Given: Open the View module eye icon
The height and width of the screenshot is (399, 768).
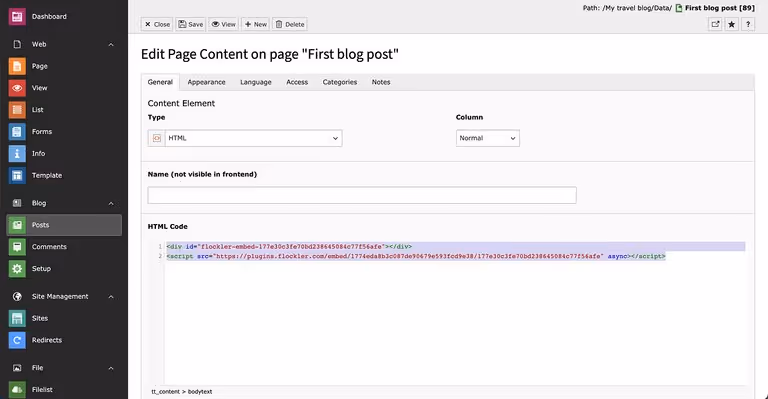Looking at the screenshot, I should (17, 88).
